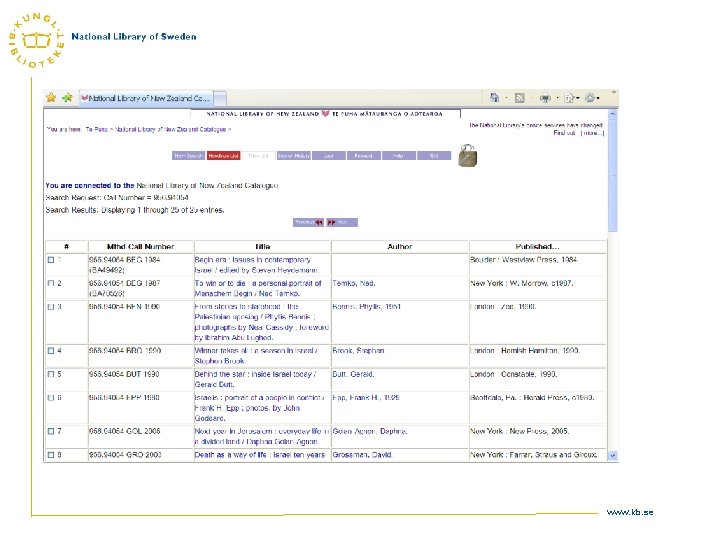This screenshot has width=720, height=540.
Task: Click the RSS feeds icon
Action: [x=519, y=98]
